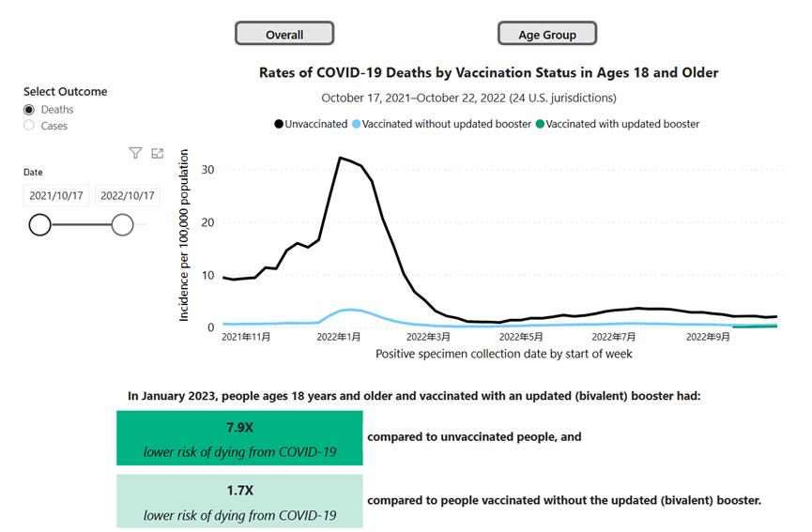Click the Select Outcome heading

point(66,92)
